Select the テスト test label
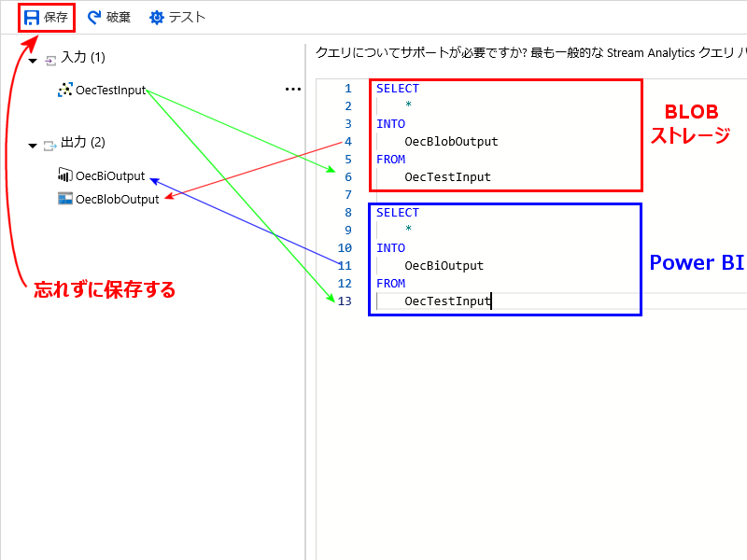Viewport: 747px width, 560px height. pos(187,18)
